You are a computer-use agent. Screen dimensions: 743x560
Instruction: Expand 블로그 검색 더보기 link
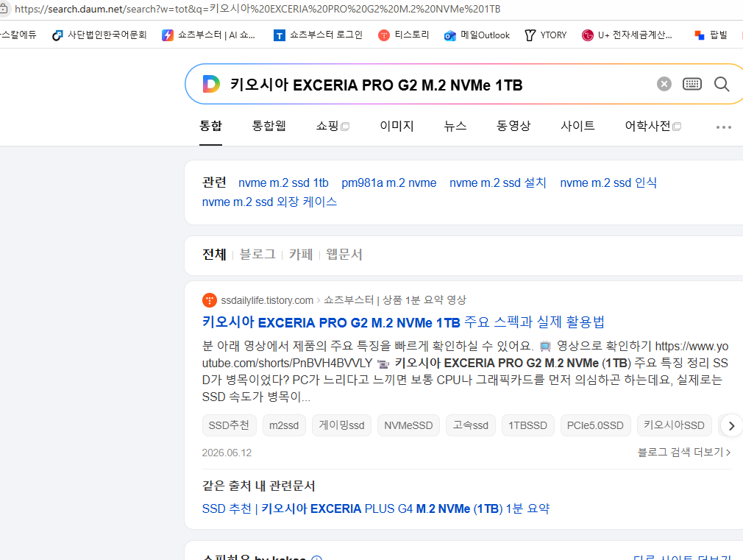pos(684,453)
